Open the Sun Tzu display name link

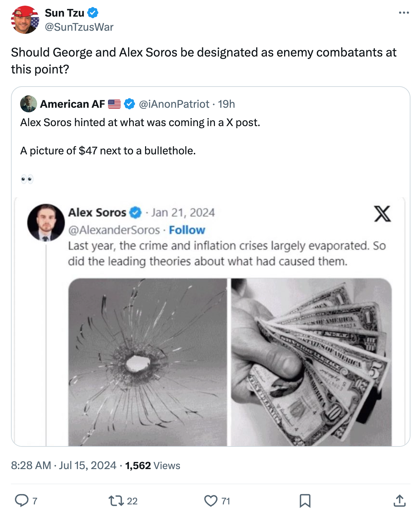coord(65,13)
